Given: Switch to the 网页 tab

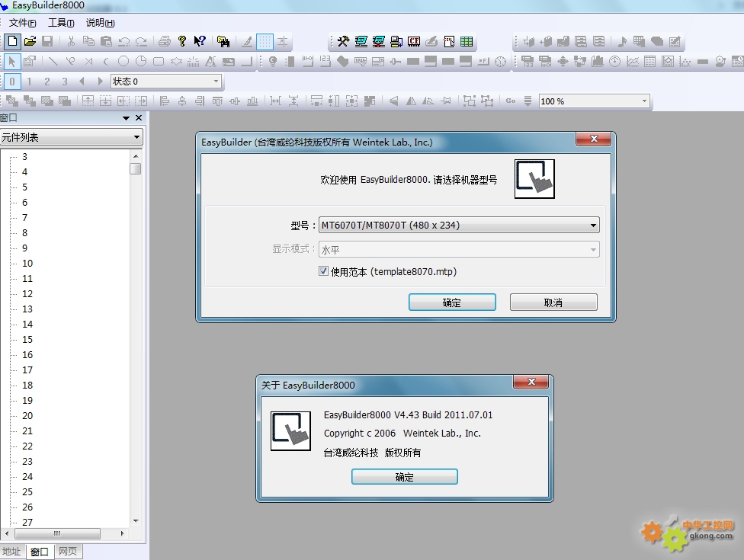Looking at the screenshot, I should 68,551.
